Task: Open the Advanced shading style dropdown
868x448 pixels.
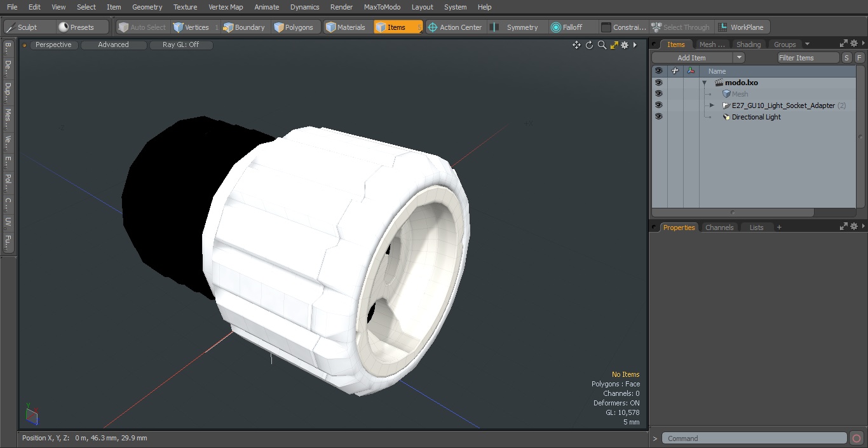Action: [x=114, y=45]
